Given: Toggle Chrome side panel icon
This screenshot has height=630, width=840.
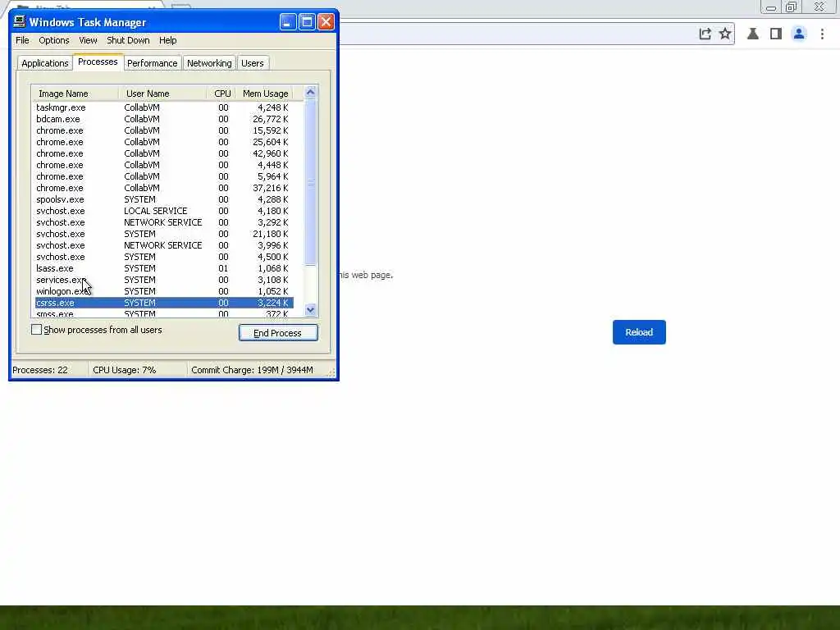Looking at the screenshot, I should coord(776,34).
